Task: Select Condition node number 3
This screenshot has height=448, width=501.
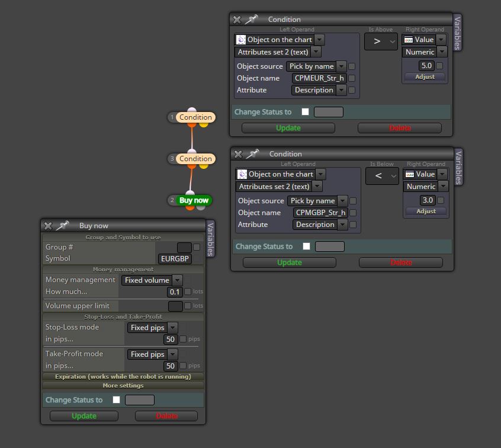Action: click(195, 159)
